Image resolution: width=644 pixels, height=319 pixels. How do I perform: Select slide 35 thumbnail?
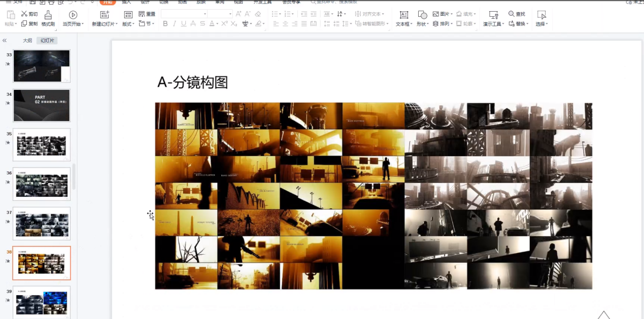pos(42,145)
